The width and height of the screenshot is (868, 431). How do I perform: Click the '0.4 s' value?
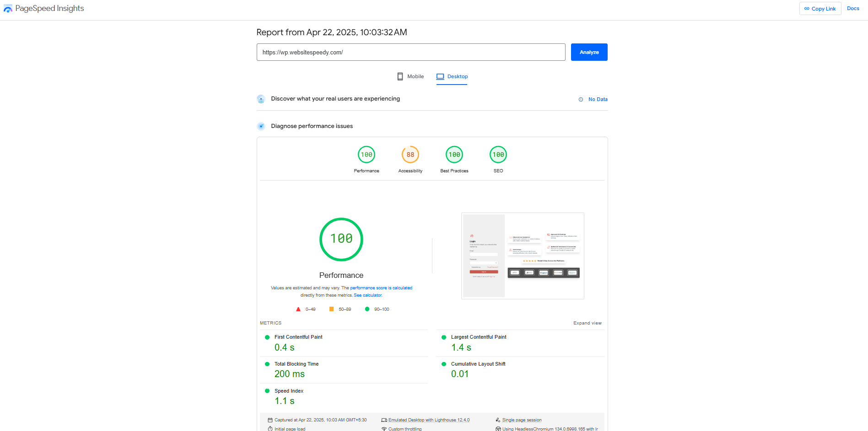point(285,347)
